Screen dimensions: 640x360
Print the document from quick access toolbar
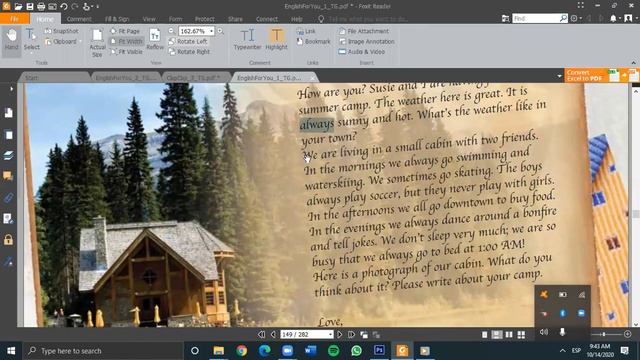(x=41, y=6)
